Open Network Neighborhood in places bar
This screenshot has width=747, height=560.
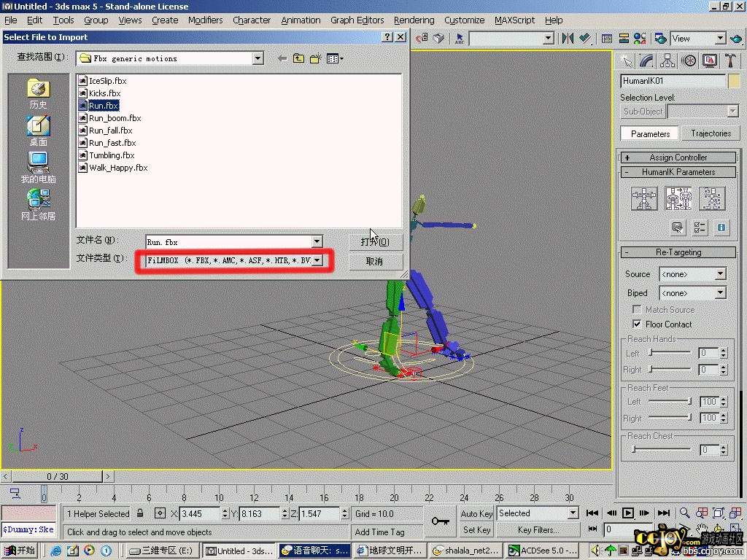click(x=38, y=205)
